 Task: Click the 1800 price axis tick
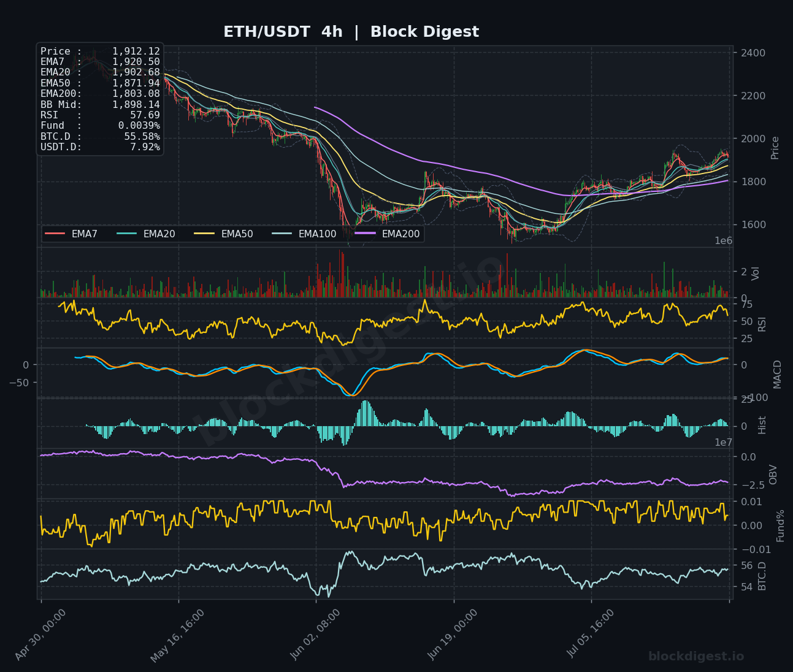click(753, 181)
